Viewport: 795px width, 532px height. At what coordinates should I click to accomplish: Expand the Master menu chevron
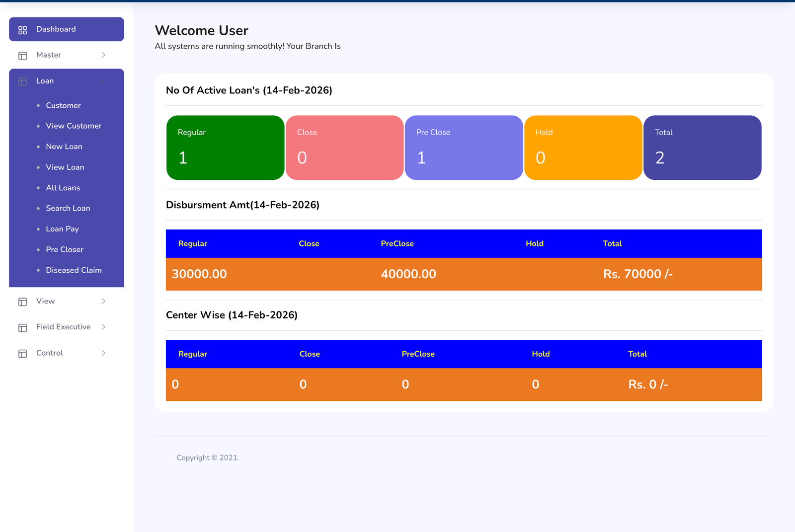(x=103, y=55)
